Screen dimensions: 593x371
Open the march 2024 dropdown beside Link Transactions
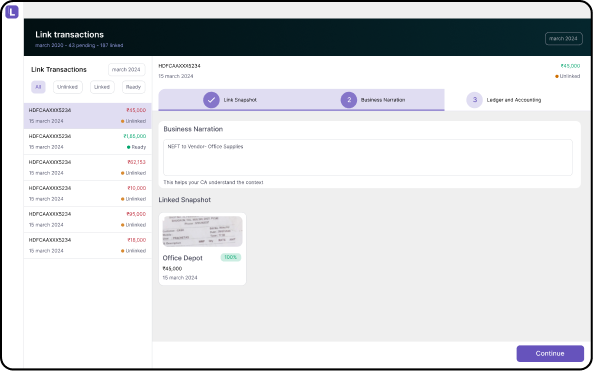126,70
